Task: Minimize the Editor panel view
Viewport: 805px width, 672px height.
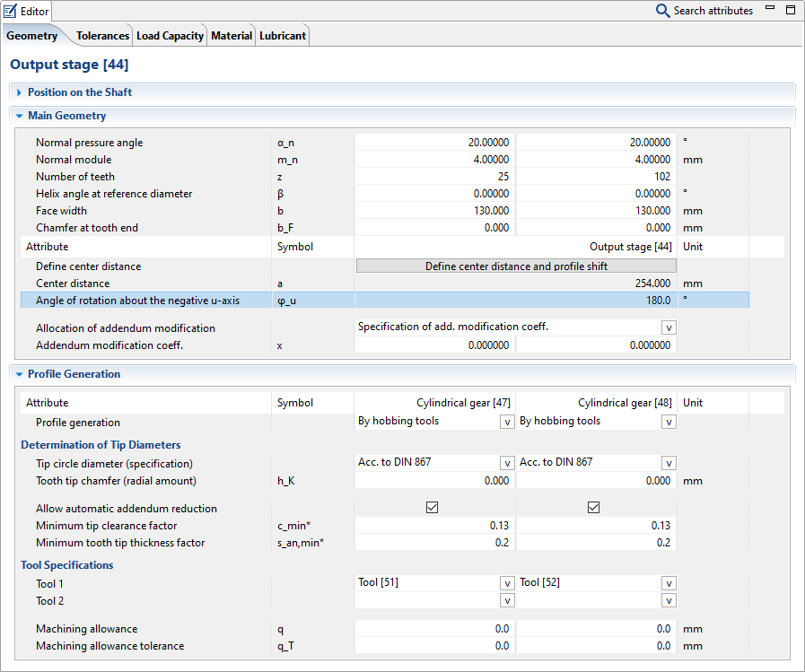Action: (770, 10)
